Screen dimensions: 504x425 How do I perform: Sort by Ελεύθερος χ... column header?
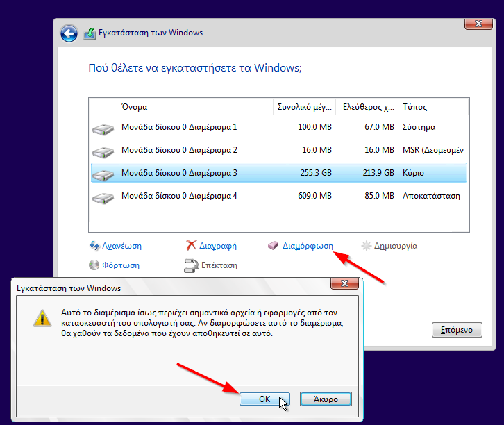click(x=367, y=107)
